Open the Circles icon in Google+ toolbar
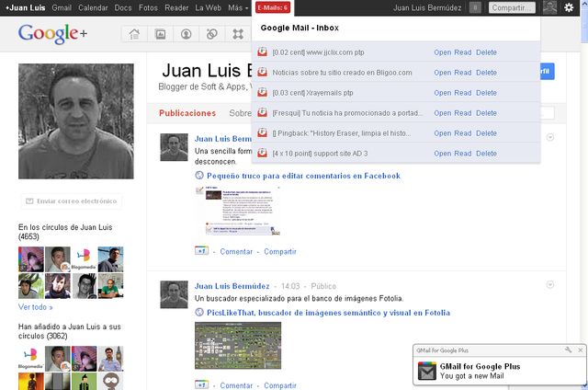Image resolution: width=588 pixels, height=390 pixels. point(212,34)
